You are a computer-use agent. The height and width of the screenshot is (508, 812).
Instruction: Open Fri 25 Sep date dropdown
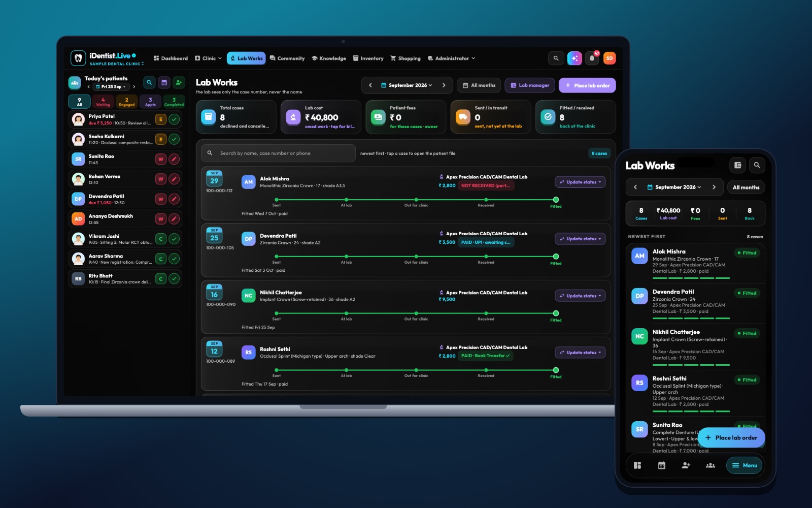coord(111,87)
